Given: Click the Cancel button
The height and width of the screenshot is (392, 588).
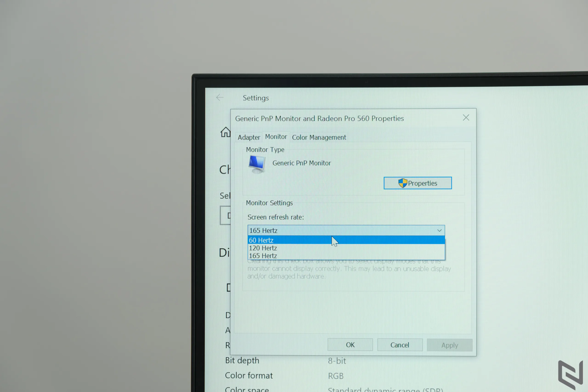Looking at the screenshot, I should point(400,345).
